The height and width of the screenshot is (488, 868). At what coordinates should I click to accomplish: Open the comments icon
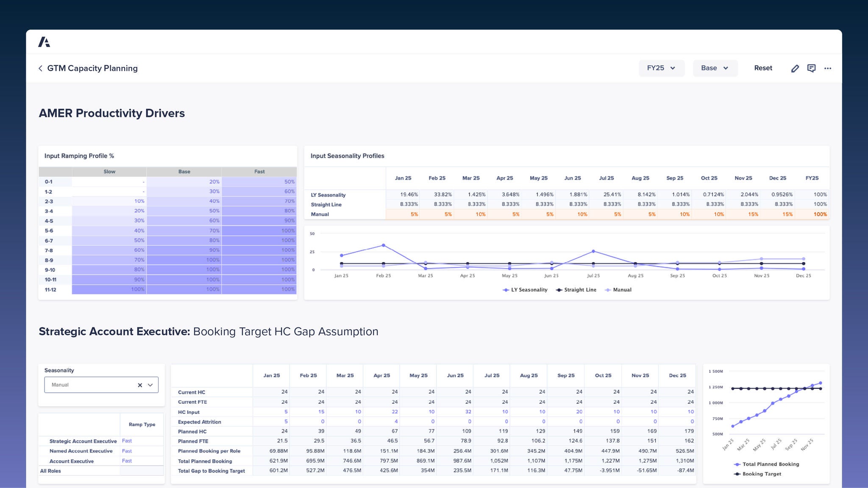coord(811,68)
